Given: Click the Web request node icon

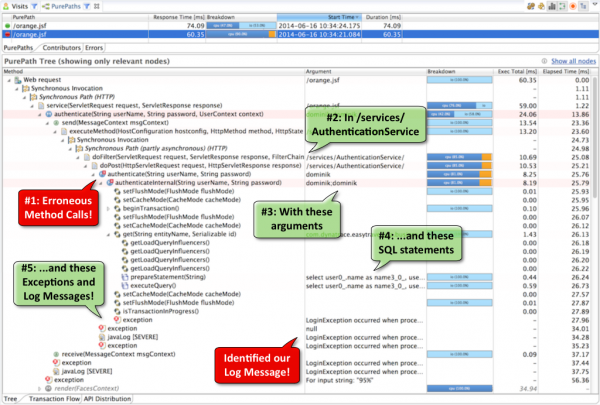Looking at the screenshot, I should tap(18, 80).
